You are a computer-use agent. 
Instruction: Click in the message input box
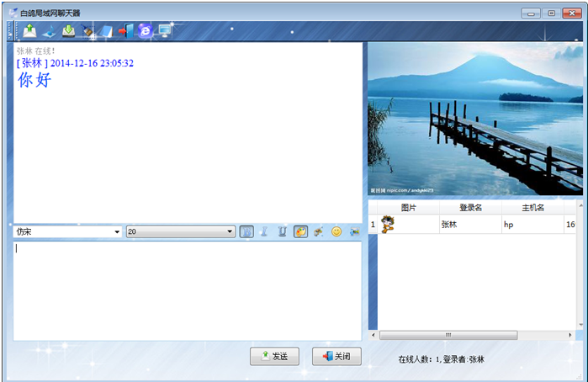click(x=188, y=291)
